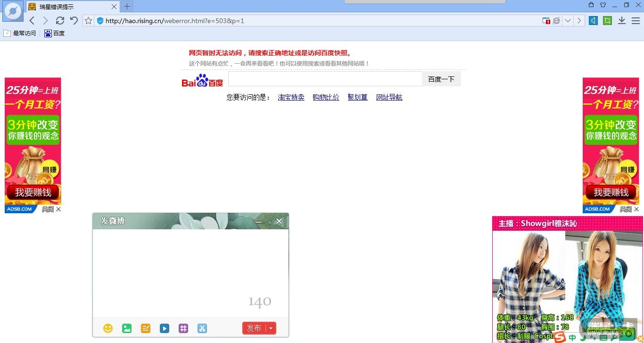Open Sogou input settings wrench icon
This screenshot has height=343, width=644.
613,338
